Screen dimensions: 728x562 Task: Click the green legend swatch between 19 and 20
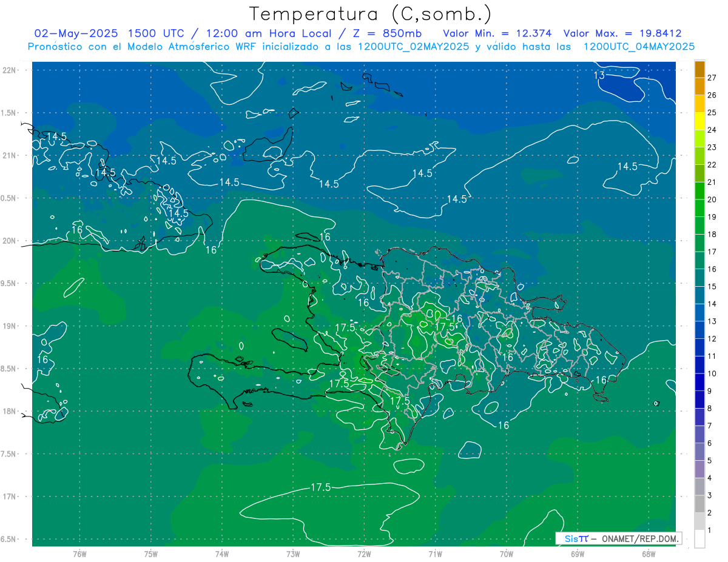pos(699,208)
